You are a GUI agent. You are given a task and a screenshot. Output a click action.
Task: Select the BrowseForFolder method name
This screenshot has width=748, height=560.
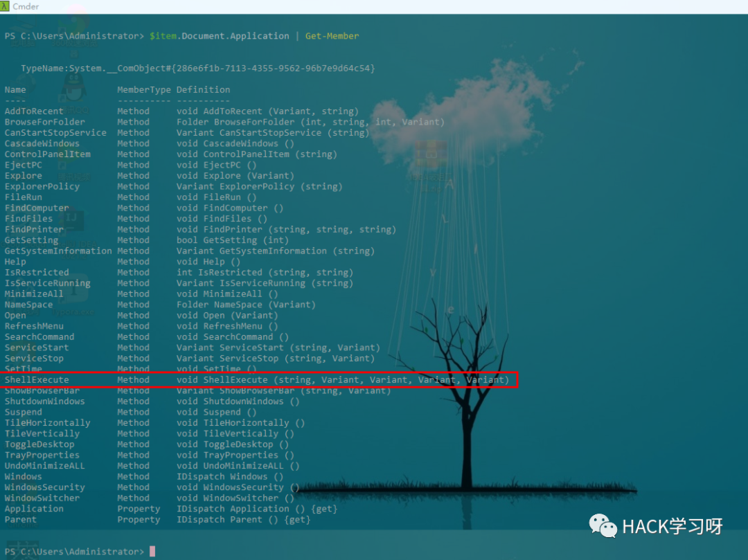click(x=45, y=122)
